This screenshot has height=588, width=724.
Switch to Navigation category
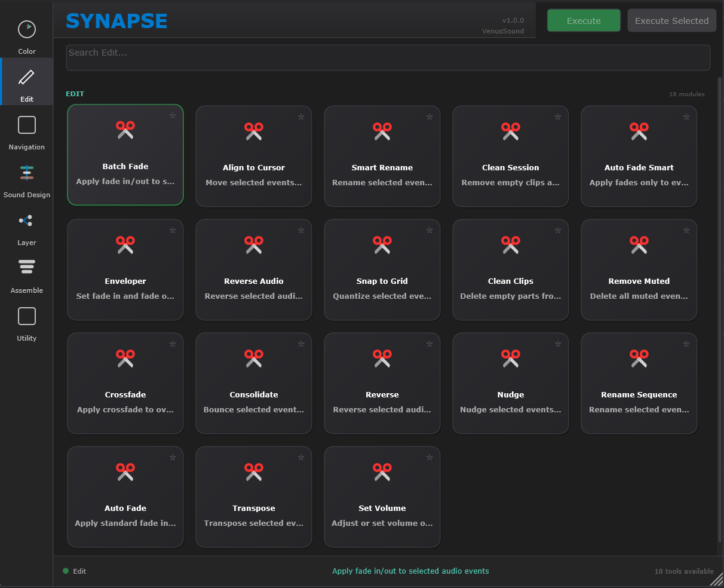(27, 130)
